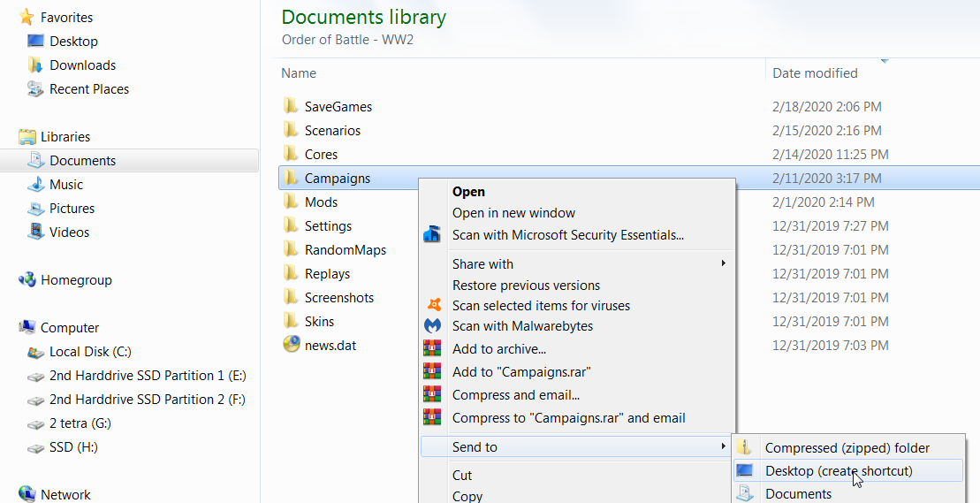
Task: Click the Libraries icon in navigation pane
Action: coord(27,136)
